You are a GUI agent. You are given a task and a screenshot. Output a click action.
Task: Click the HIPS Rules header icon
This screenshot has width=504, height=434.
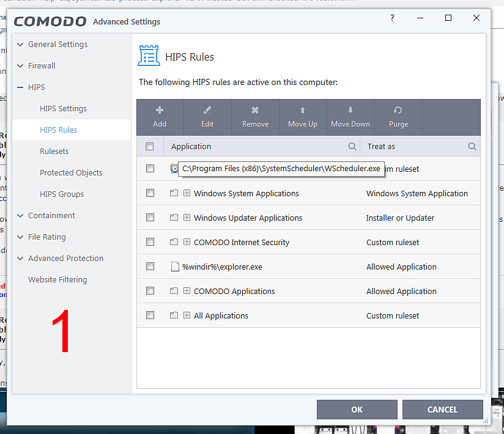tap(149, 56)
